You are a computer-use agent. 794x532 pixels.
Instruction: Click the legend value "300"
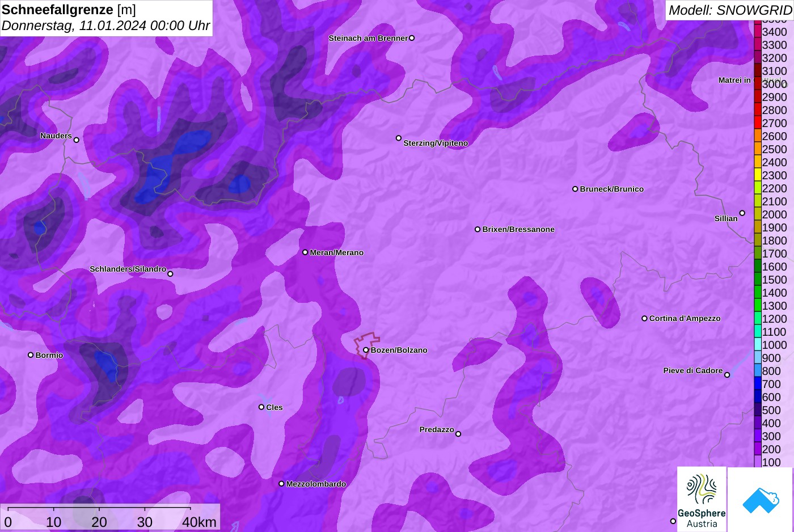(x=771, y=436)
